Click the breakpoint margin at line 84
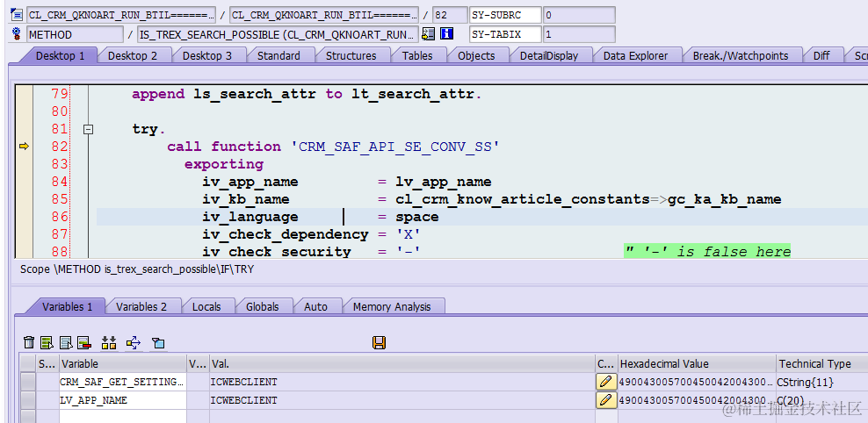 click(x=24, y=182)
